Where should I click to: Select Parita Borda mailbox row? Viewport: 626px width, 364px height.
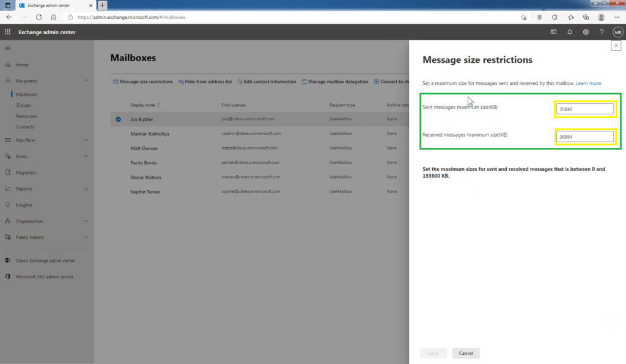point(259,162)
